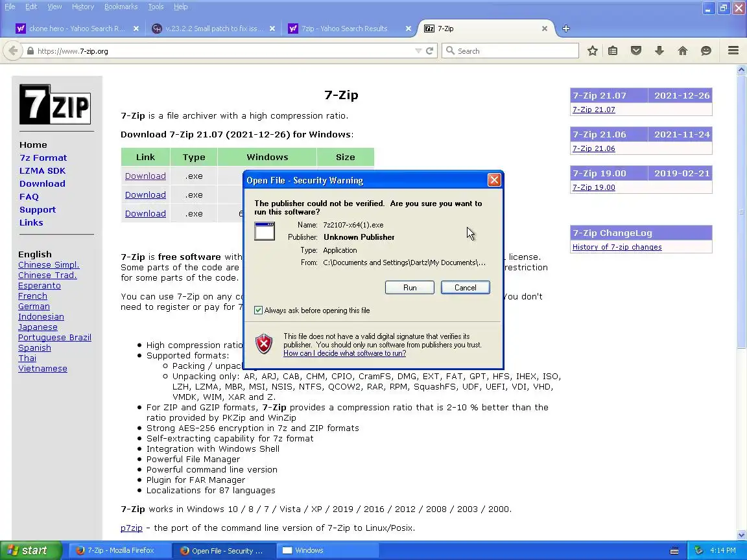Open the p7zip link
This screenshot has width=747, height=560.
tap(132, 528)
